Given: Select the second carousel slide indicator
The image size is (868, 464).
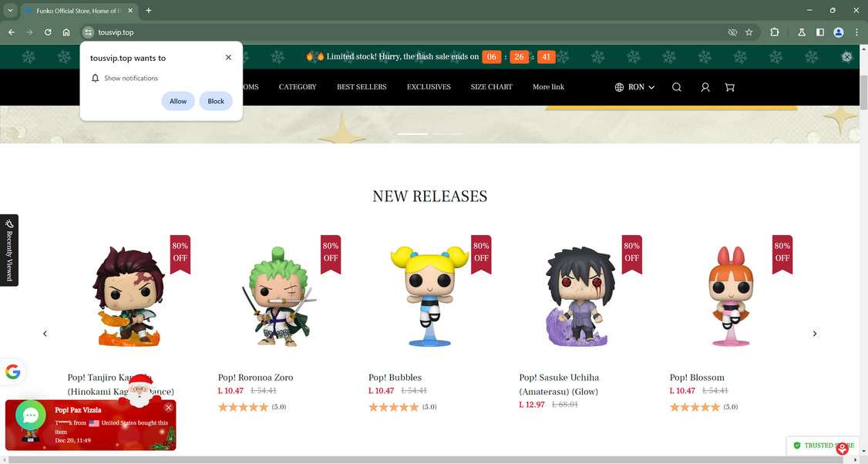Looking at the screenshot, I should point(447,134).
